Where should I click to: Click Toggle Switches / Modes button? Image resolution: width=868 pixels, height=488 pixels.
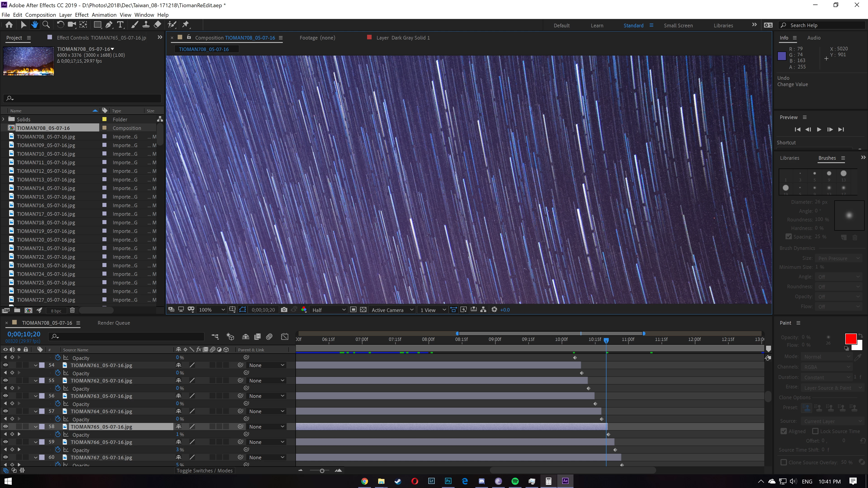[205, 470]
